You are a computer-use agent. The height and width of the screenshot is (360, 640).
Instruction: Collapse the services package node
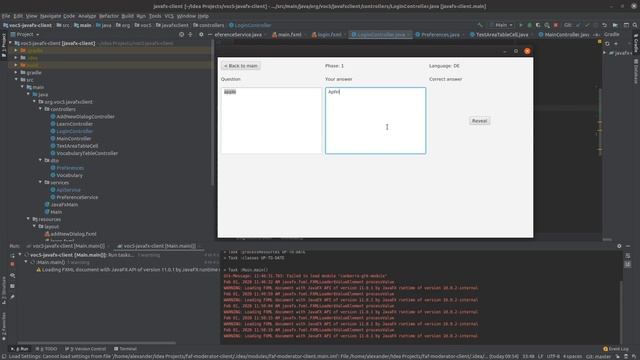click(40, 182)
